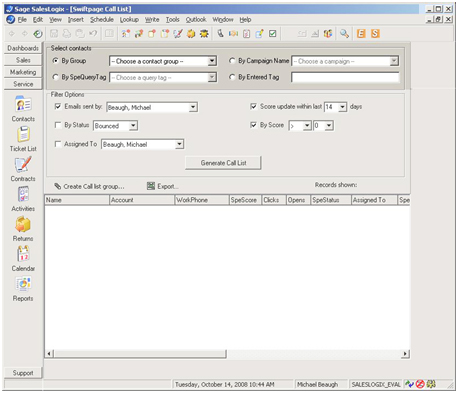Open the magnifying glass lookup tool
The width and height of the screenshot is (458, 393).
pos(344,33)
